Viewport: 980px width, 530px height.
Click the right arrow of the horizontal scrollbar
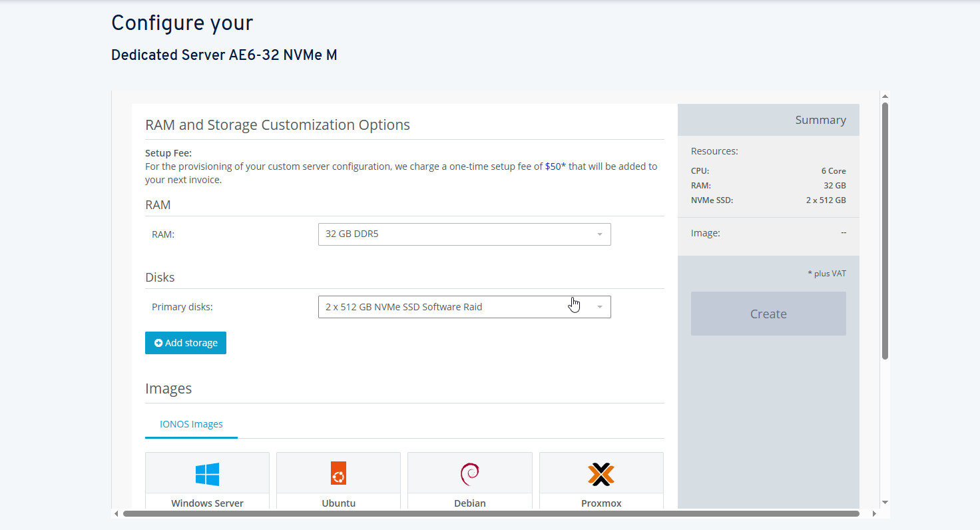tap(875, 513)
